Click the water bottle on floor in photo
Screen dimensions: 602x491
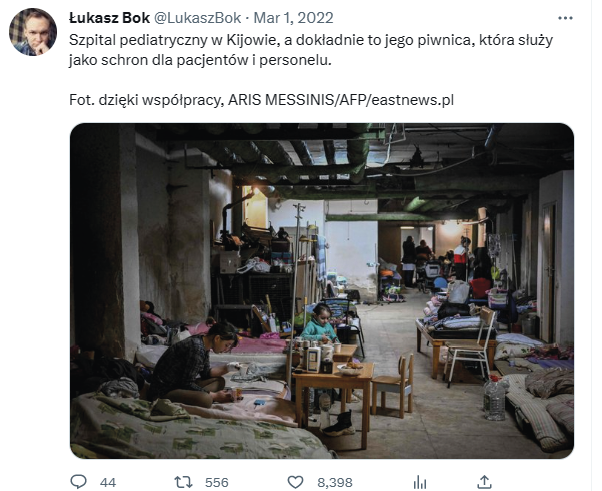tap(494, 398)
